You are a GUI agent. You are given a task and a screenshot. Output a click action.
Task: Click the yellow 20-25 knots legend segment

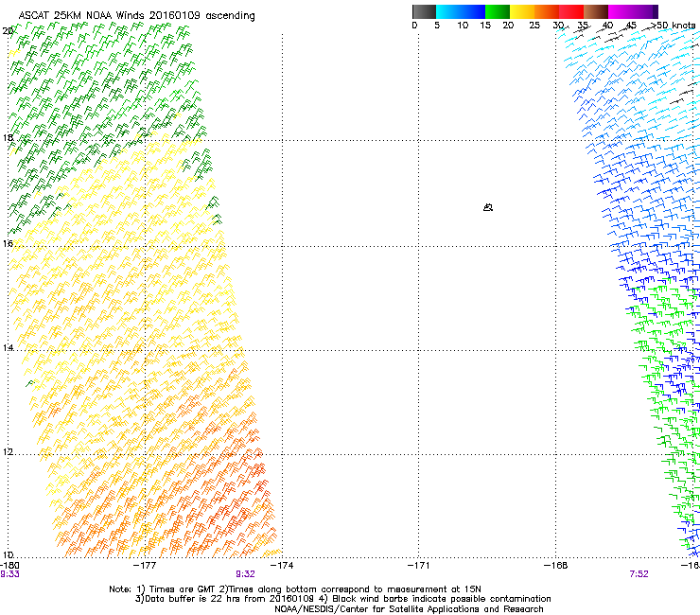coord(522,11)
